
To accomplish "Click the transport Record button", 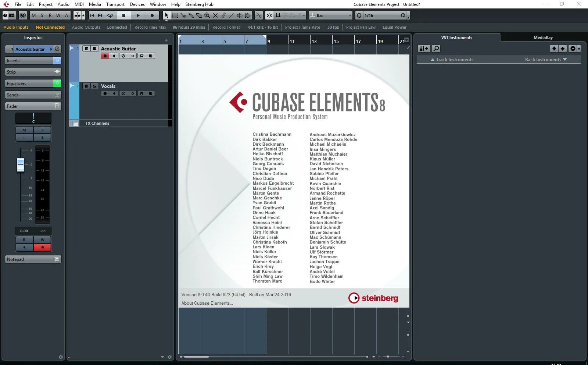I will pos(152,15).
